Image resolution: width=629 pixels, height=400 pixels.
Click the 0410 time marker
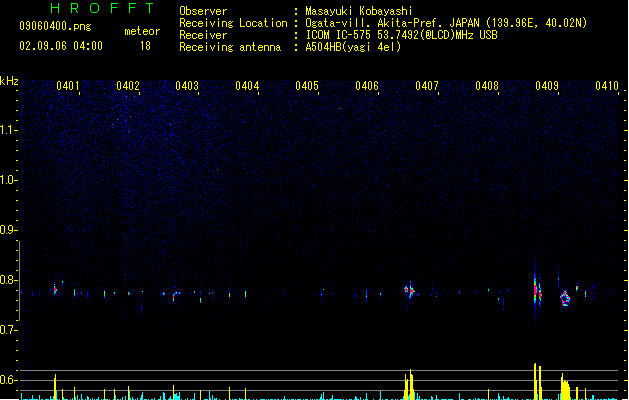click(x=607, y=86)
